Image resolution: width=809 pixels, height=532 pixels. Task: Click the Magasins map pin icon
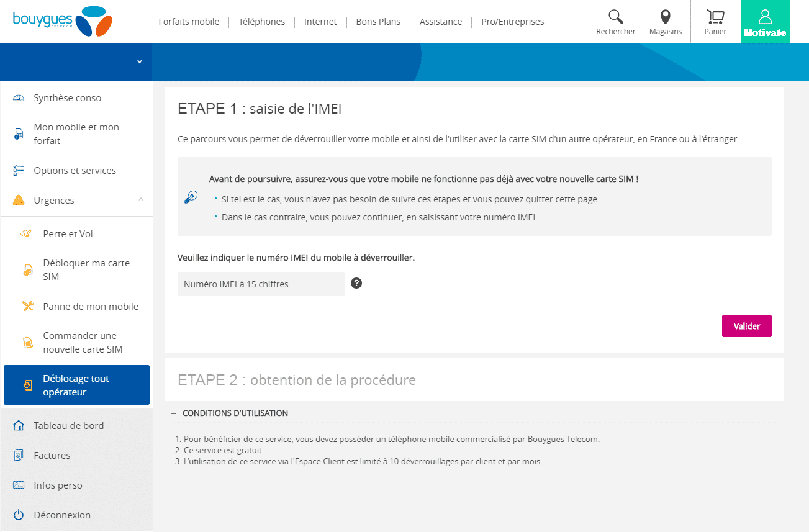coord(665,17)
